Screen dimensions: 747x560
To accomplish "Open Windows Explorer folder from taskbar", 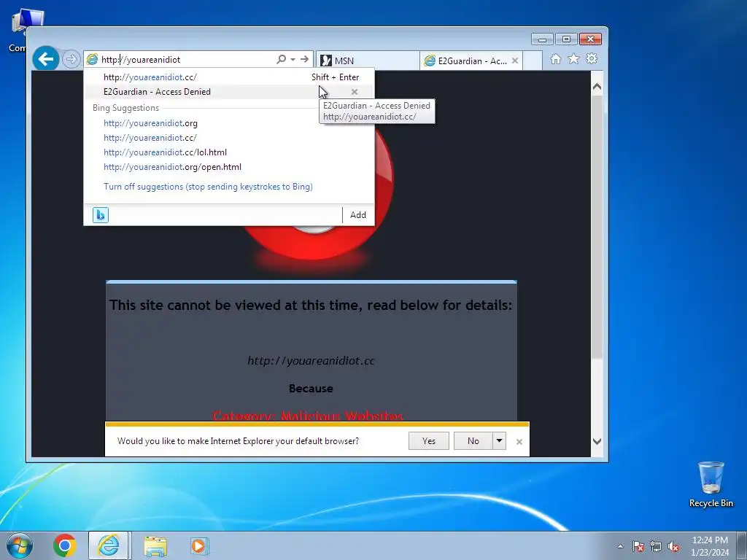I will tap(155, 546).
